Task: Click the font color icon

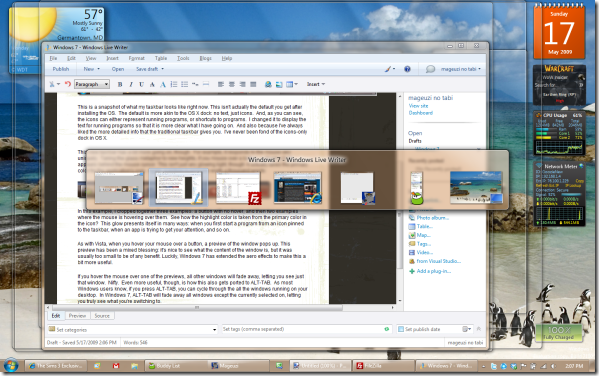Action: 163,84
